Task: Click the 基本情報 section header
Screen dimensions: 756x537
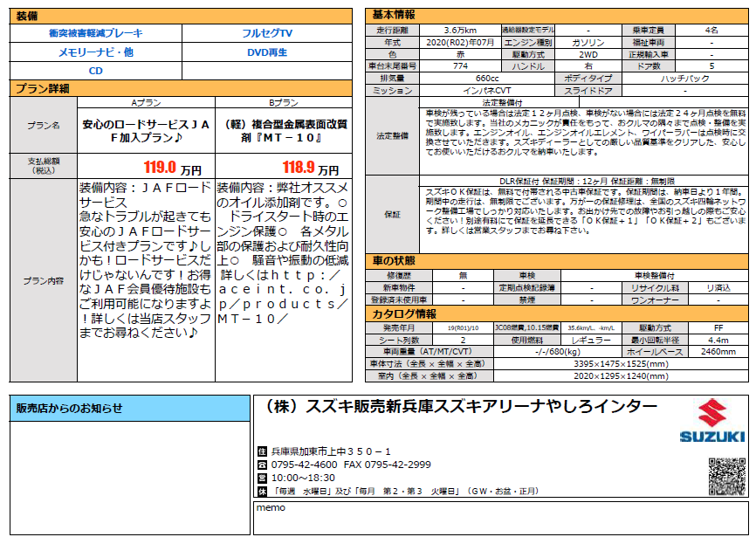Action: tap(395, 15)
